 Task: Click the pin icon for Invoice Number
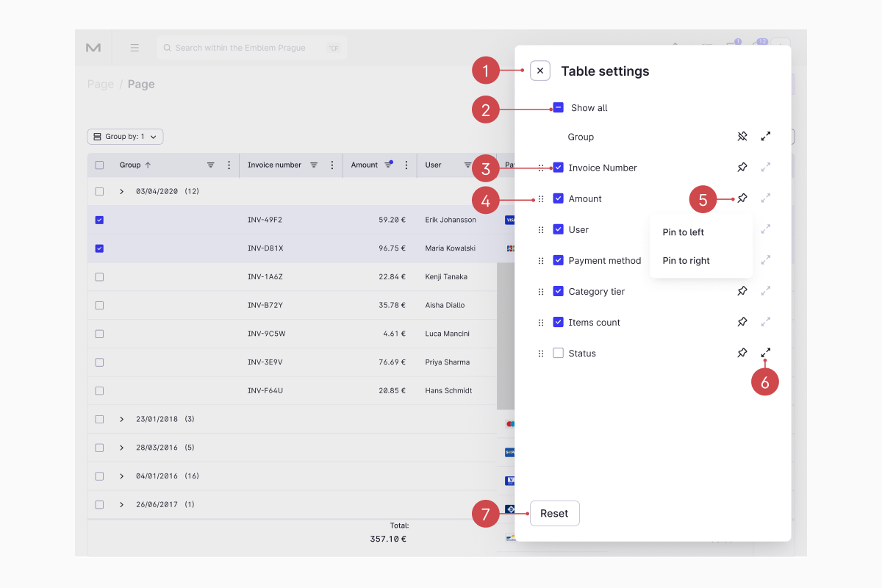pyautogui.click(x=742, y=168)
